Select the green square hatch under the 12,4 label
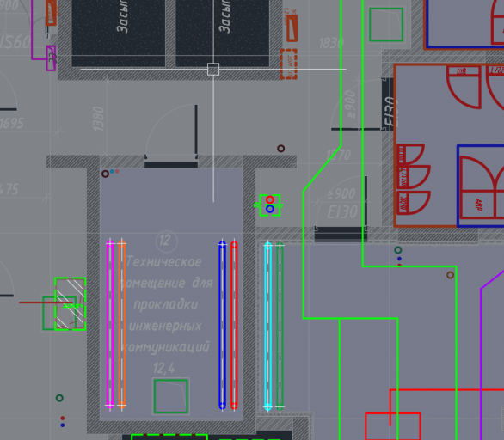 171,396
